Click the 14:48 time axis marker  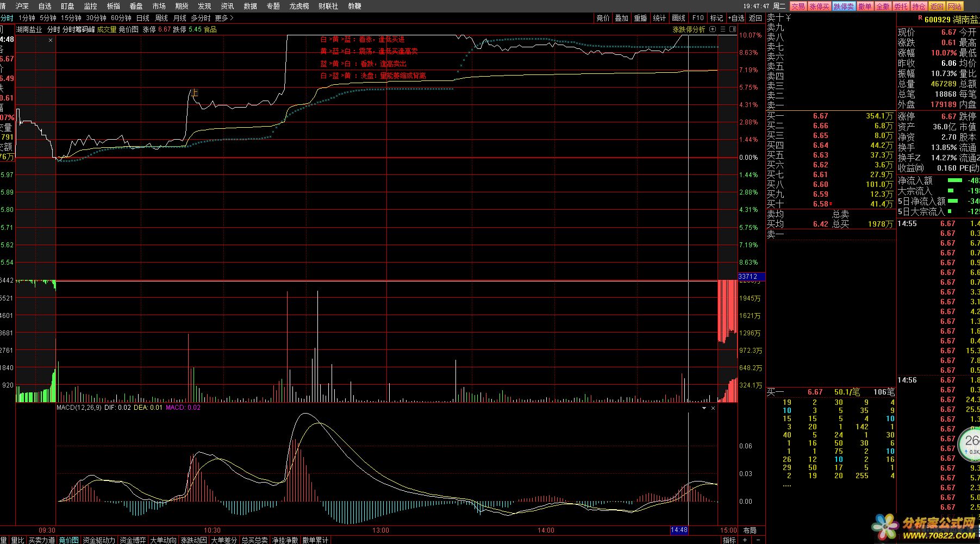click(679, 530)
